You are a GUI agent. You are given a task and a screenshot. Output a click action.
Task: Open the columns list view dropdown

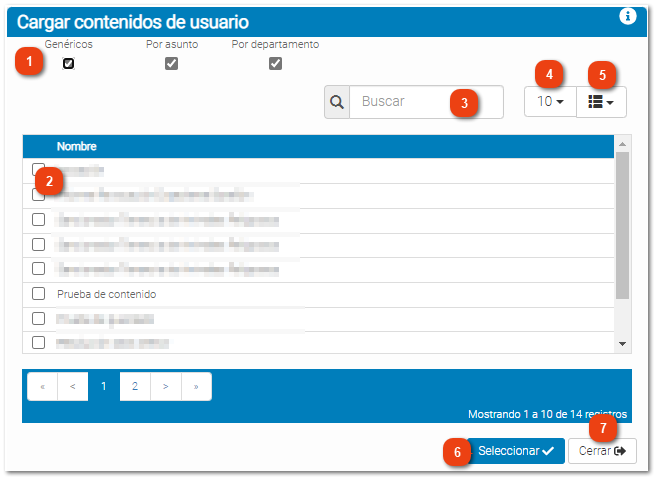(x=601, y=102)
